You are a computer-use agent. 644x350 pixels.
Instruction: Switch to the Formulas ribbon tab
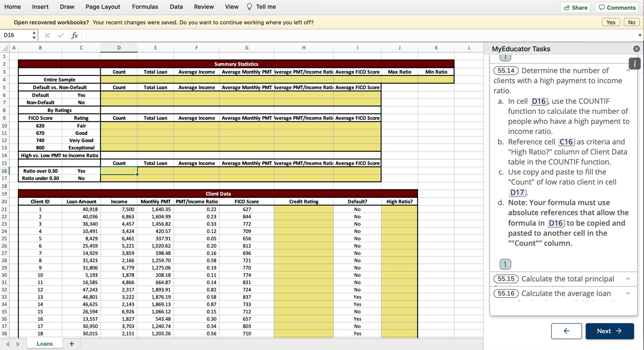(x=145, y=7)
